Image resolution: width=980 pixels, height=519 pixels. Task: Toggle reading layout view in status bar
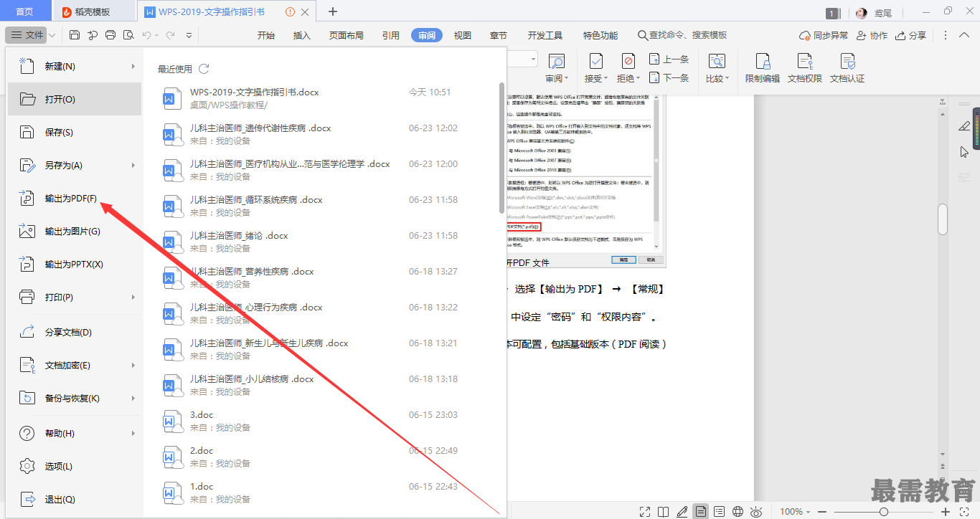(x=664, y=512)
